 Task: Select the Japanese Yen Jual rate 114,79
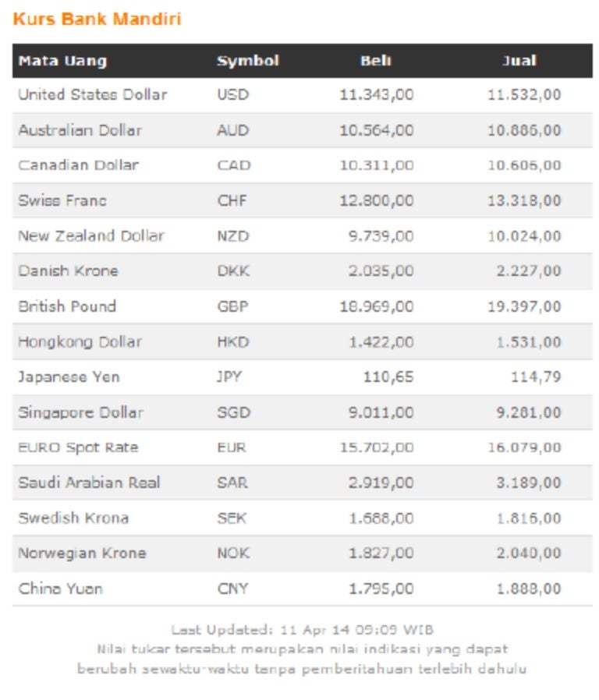tap(537, 377)
